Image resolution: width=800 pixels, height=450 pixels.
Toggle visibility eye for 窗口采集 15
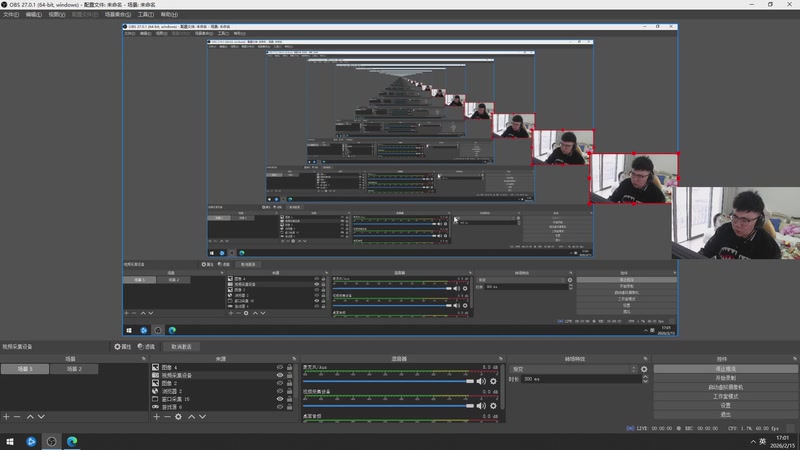click(280, 399)
